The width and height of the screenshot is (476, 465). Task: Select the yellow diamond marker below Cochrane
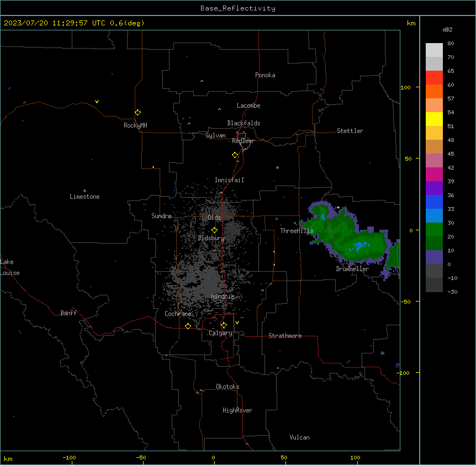pos(188,326)
